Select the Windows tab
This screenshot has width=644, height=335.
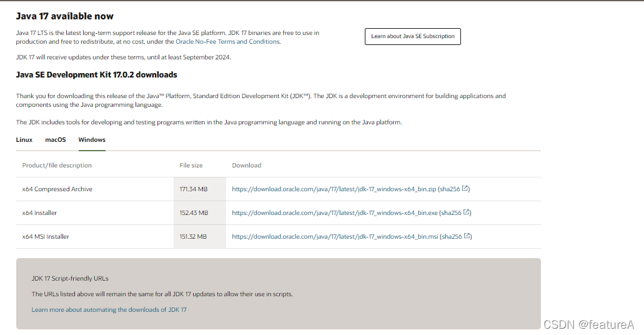[x=92, y=140]
